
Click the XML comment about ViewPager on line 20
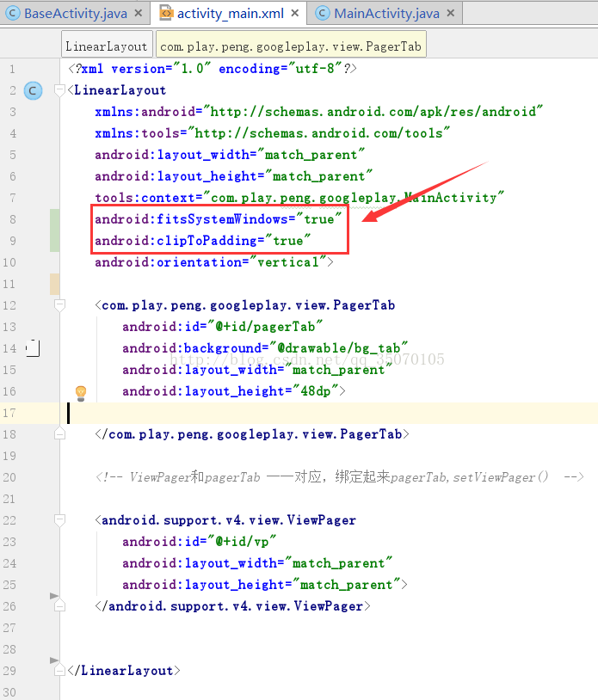tap(339, 477)
